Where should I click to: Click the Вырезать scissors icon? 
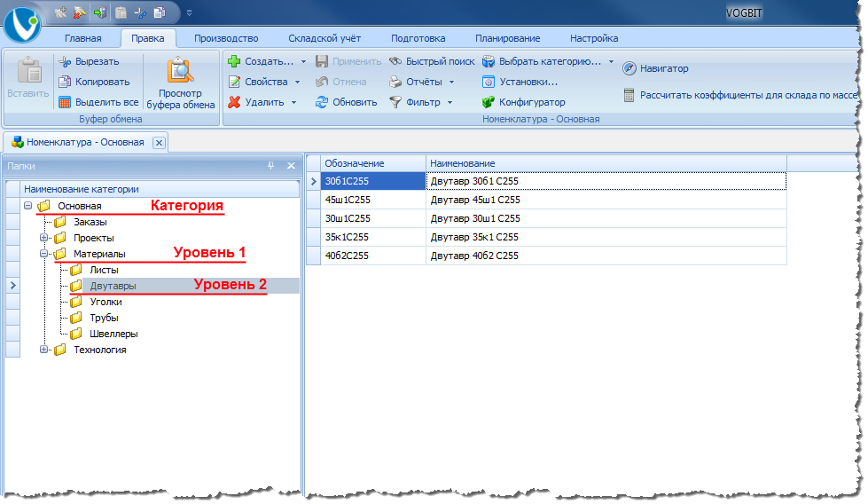click(x=65, y=61)
